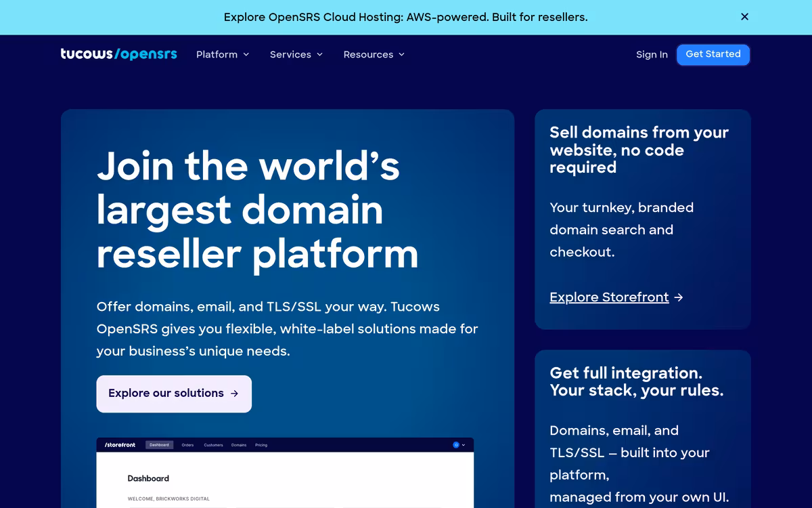Click 'Sell domains from your website' heading
This screenshot has height=508, width=812.
coord(639,150)
